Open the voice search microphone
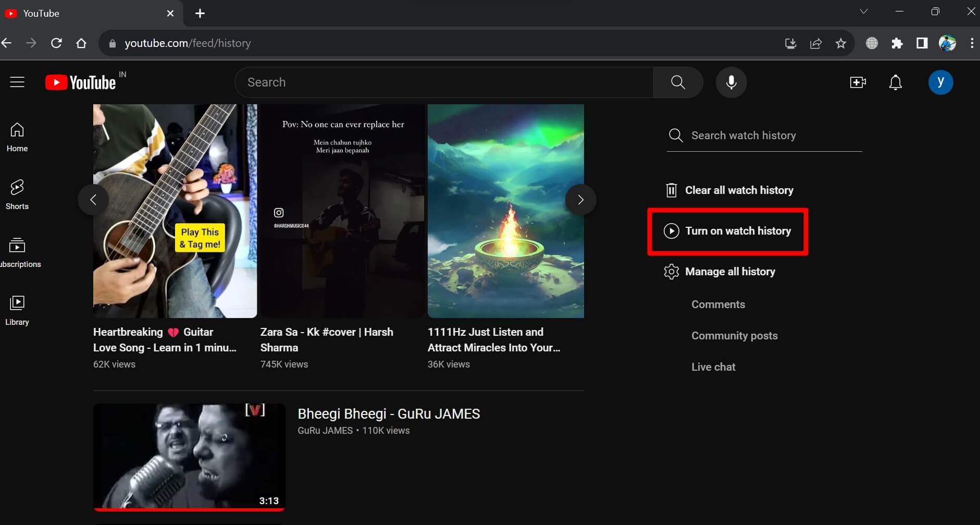This screenshot has height=525, width=980. point(731,82)
